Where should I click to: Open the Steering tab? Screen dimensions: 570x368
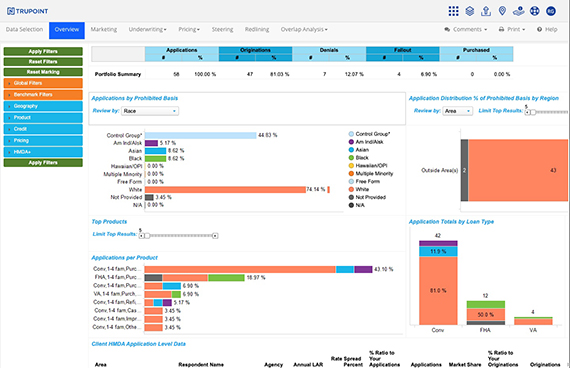(x=222, y=29)
